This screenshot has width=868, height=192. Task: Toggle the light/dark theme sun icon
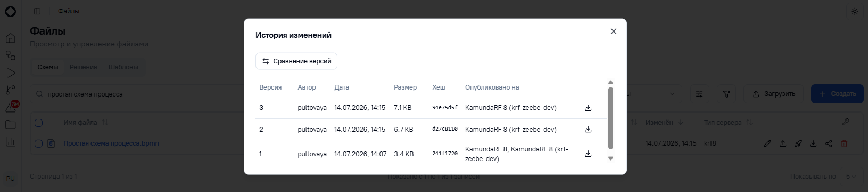855,11
